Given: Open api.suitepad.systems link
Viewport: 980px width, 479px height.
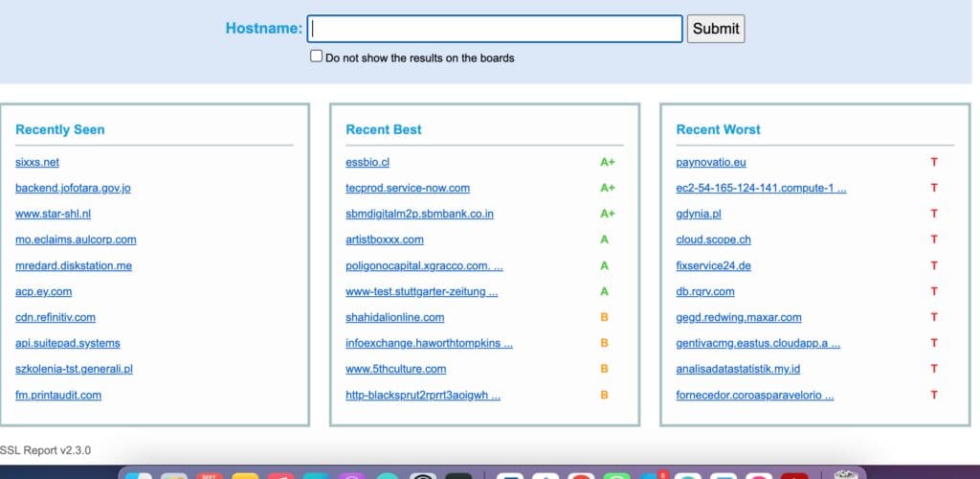Looking at the screenshot, I should (x=68, y=343).
